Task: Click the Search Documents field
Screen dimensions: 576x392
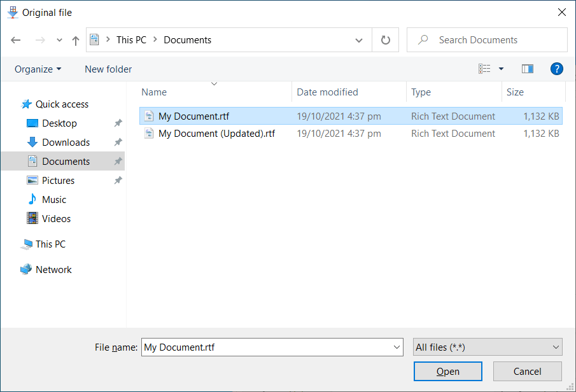Action: click(x=487, y=40)
